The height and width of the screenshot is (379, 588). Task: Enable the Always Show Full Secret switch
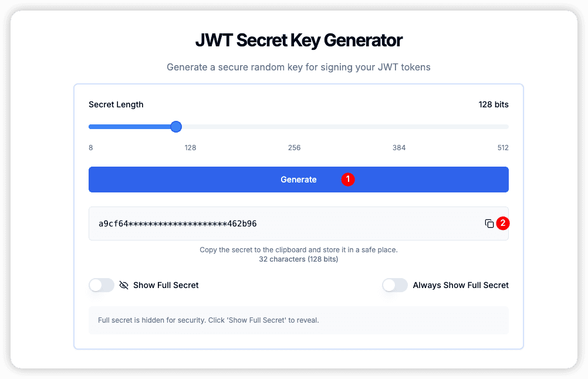tap(395, 285)
